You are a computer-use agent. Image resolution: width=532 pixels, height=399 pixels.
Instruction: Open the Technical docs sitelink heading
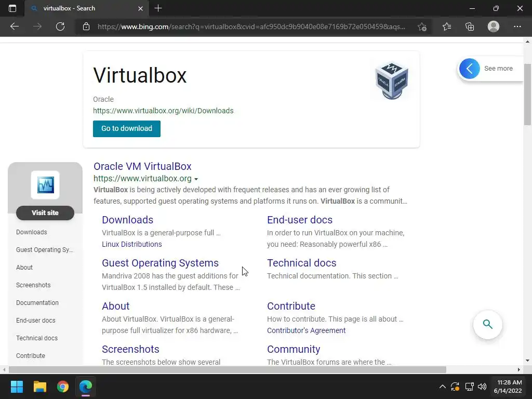[302, 263]
